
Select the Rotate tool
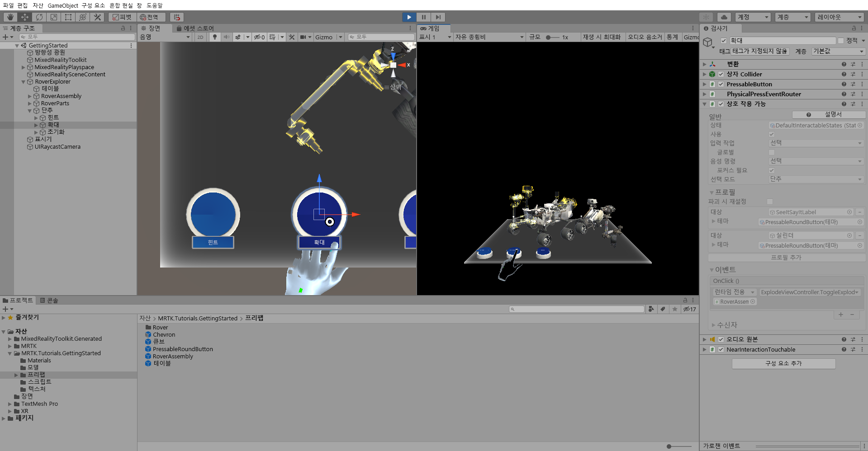[x=39, y=17]
